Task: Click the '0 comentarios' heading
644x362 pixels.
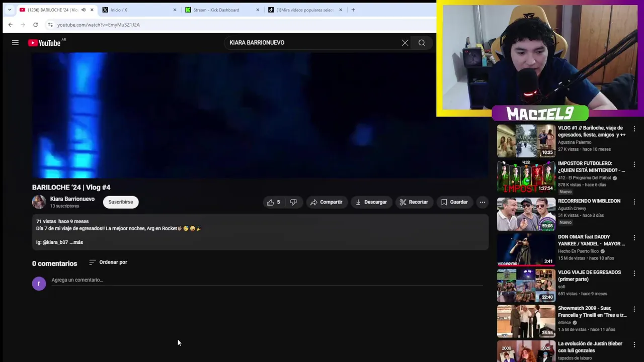Action: pyautogui.click(x=54, y=263)
